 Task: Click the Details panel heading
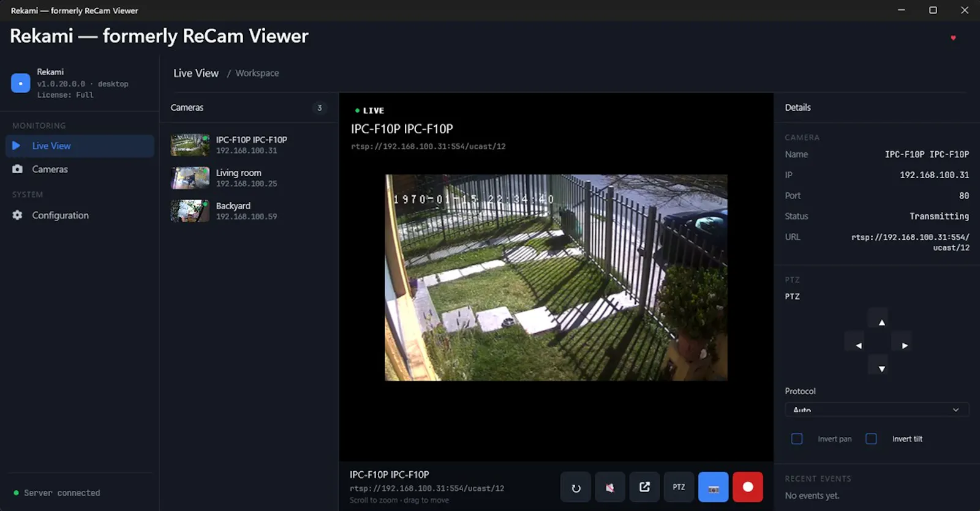(x=797, y=108)
